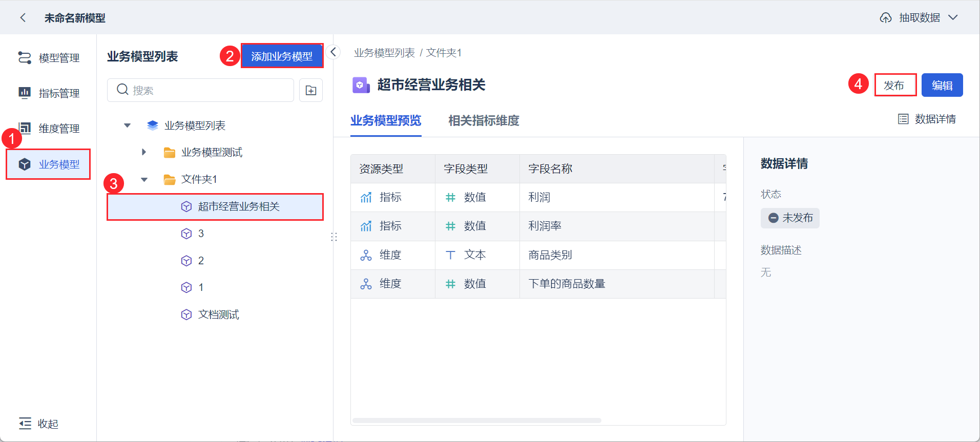The height and width of the screenshot is (442, 980).
Task: Expand the 业务模型测试 folder
Action: tap(144, 152)
